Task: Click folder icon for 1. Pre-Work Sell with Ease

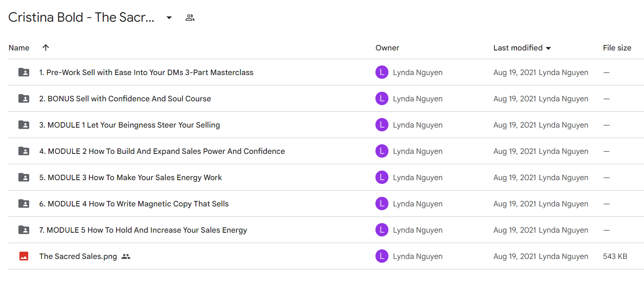Action: coord(24,72)
